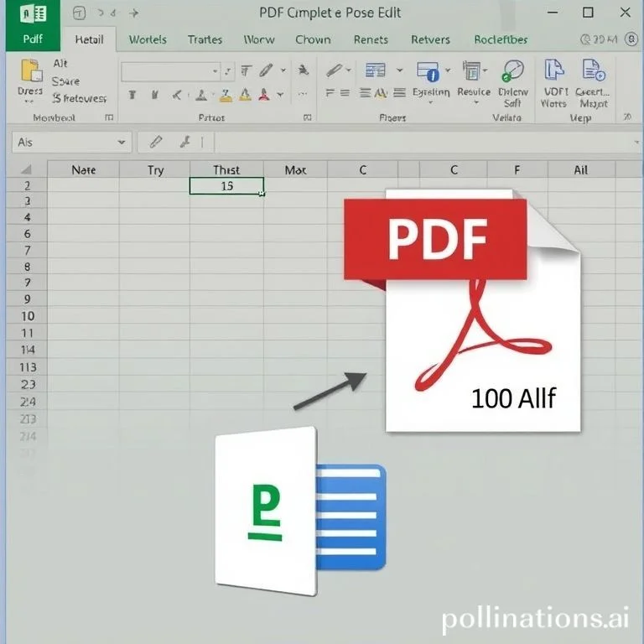Click the save icon in title bar
The width and height of the screenshot is (644, 644).
pos(79,13)
